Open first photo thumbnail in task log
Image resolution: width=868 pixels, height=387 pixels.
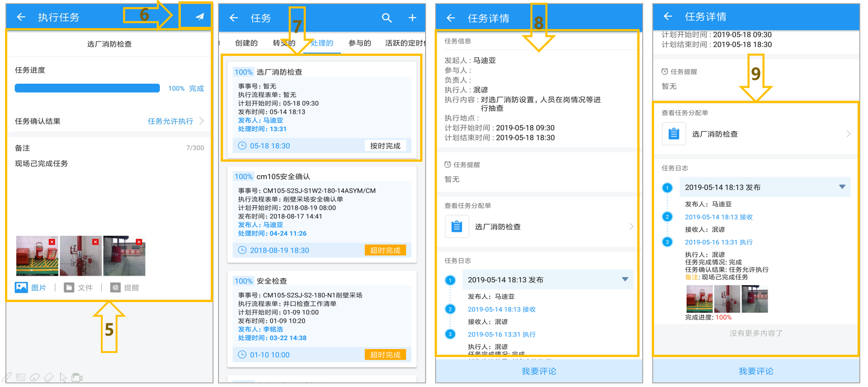699,298
